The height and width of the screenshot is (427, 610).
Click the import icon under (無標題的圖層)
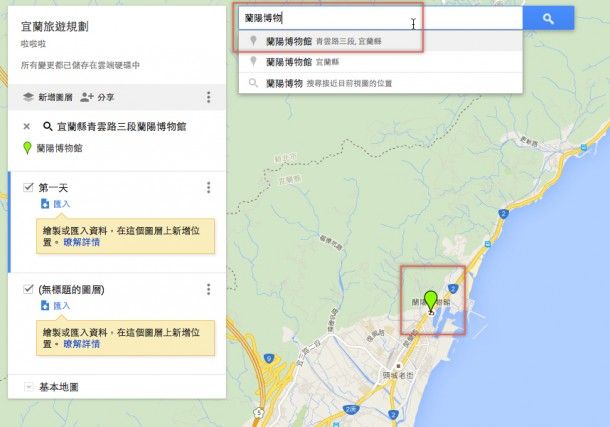pos(45,306)
